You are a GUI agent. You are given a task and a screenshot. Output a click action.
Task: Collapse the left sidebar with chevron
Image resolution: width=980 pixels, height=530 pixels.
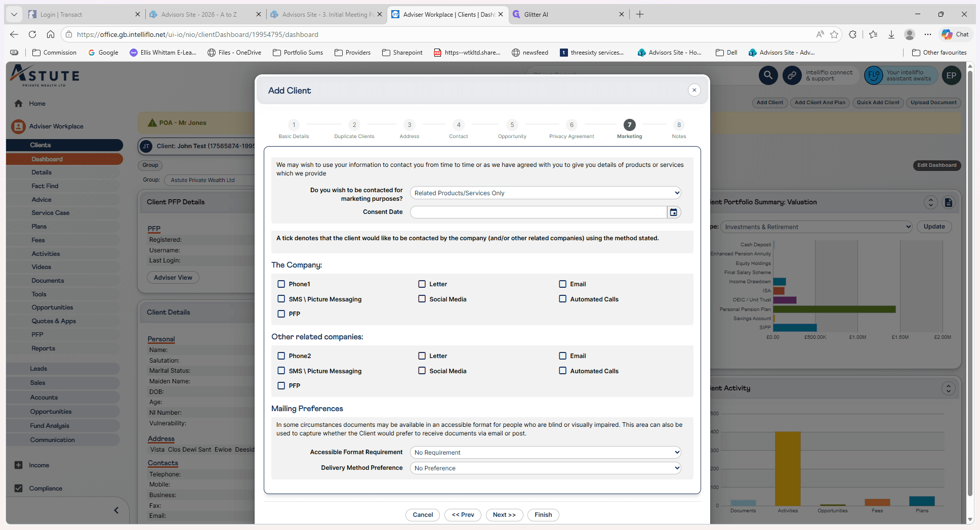116,510
